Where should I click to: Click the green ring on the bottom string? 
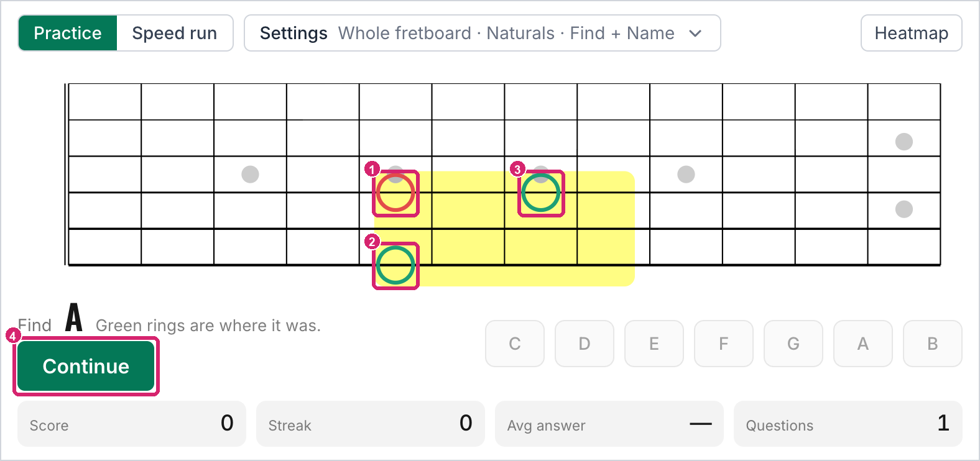click(395, 265)
